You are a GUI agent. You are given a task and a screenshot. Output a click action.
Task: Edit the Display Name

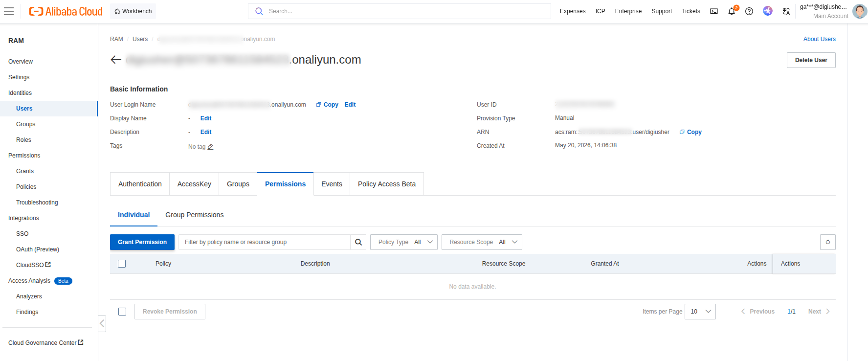tap(206, 118)
